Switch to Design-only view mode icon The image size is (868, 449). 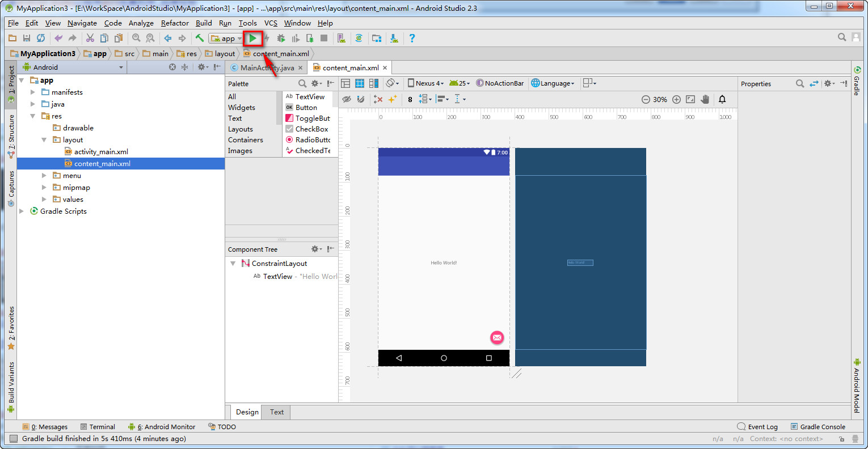pyautogui.click(x=345, y=83)
